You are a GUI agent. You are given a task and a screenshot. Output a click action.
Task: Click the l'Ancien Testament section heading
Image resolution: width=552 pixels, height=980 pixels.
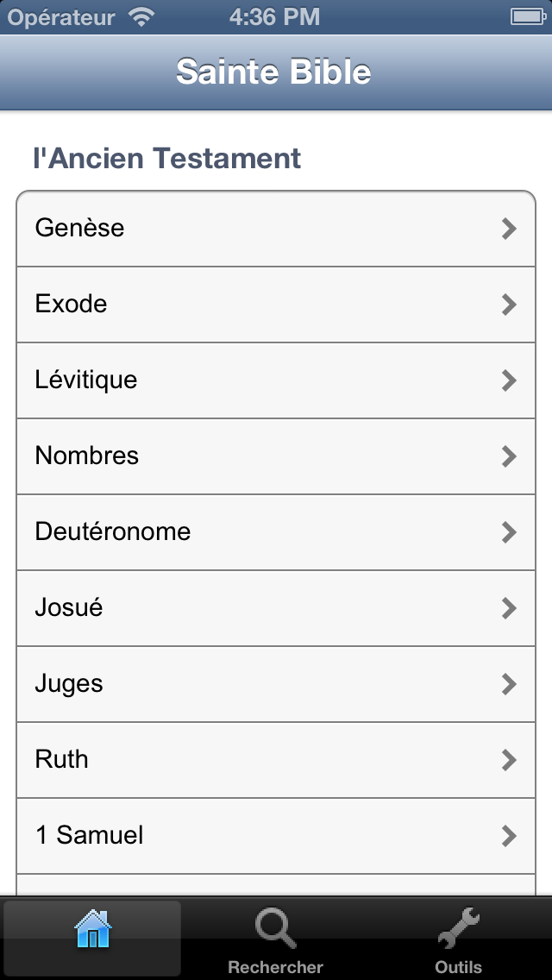(x=167, y=159)
